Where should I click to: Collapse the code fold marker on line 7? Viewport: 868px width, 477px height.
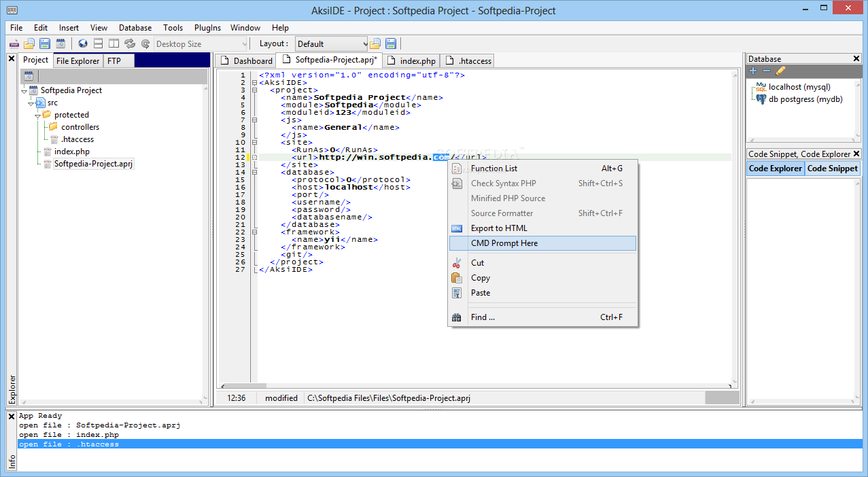pyautogui.click(x=254, y=120)
